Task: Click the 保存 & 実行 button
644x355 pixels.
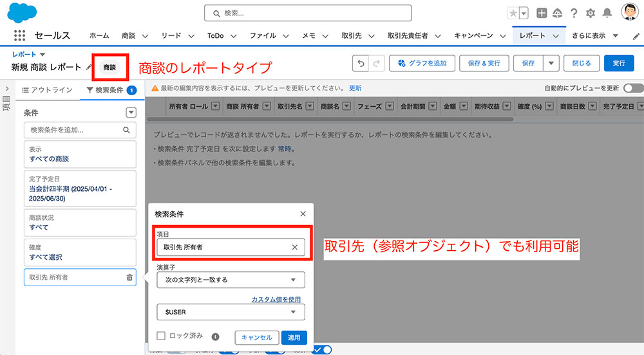Action: coord(484,63)
